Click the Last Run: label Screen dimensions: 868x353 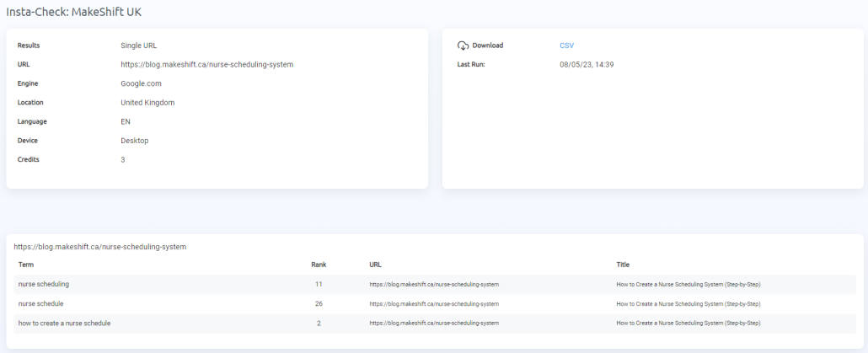(x=471, y=65)
